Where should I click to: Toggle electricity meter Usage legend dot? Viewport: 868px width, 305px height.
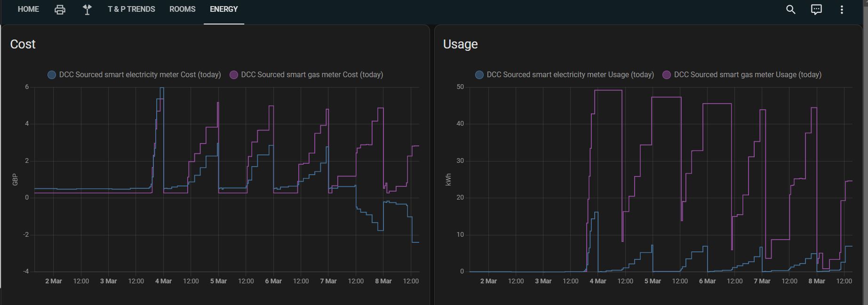(479, 75)
